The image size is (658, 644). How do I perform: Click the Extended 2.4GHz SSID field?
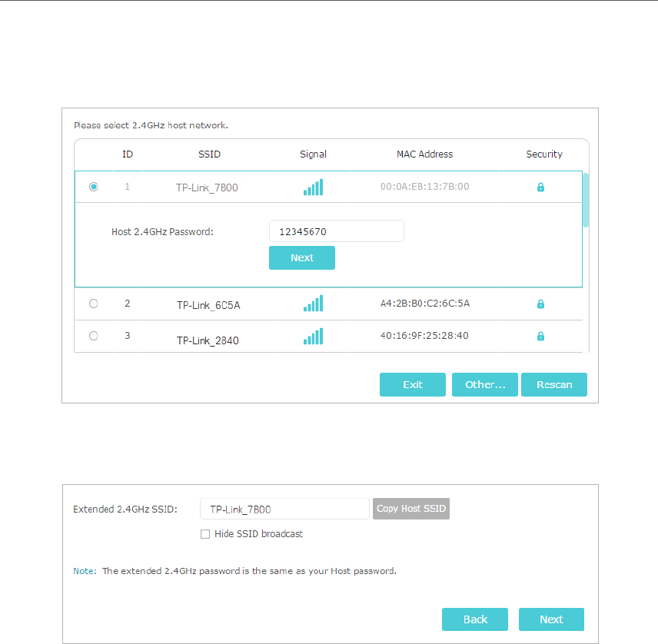284,509
